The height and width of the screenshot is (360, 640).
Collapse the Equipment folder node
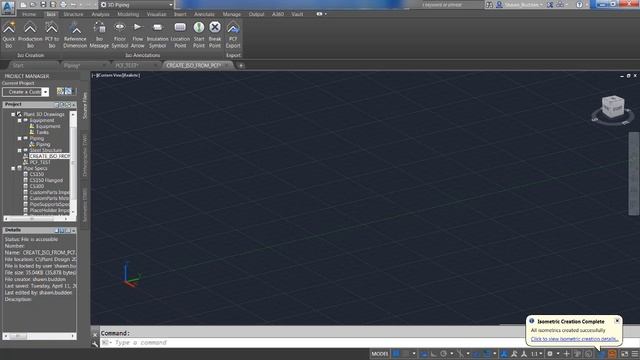click(19, 120)
